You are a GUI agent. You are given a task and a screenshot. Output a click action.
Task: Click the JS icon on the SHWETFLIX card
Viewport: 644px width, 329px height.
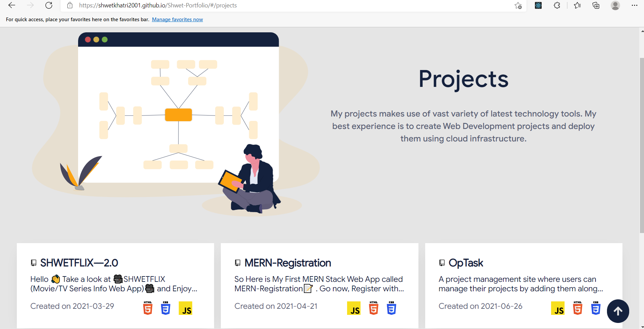pyautogui.click(x=185, y=308)
